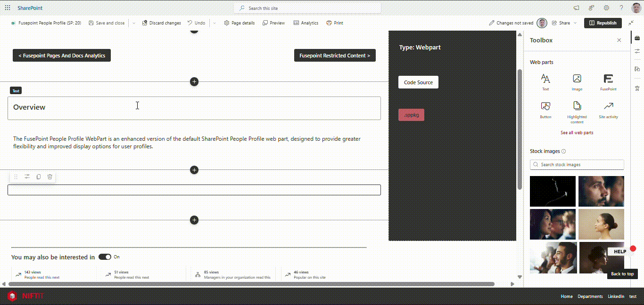The width and height of the screenshot is (644, 305).
Task: Insert Button web part from Toolbox
Action: pyautogui.click(x=545, y=109)
